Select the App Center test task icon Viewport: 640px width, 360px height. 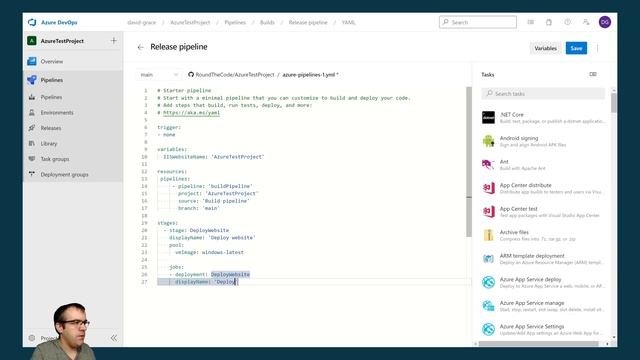pyautogui.click(x=488, y=212)
